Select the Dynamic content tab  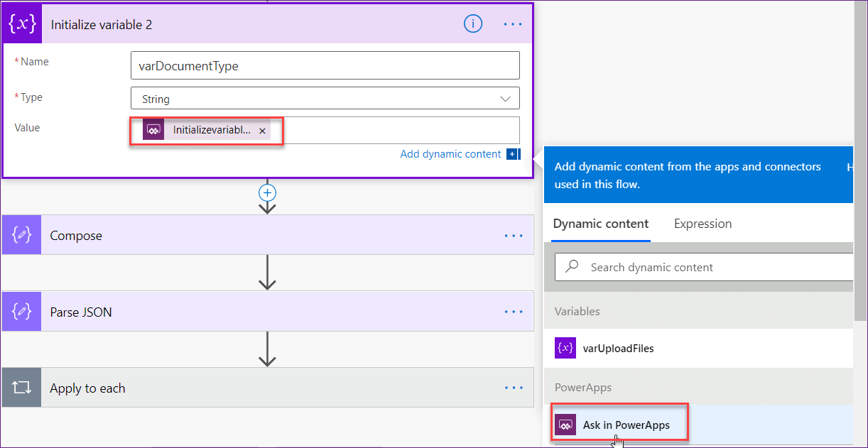click(x=600, y=224)
